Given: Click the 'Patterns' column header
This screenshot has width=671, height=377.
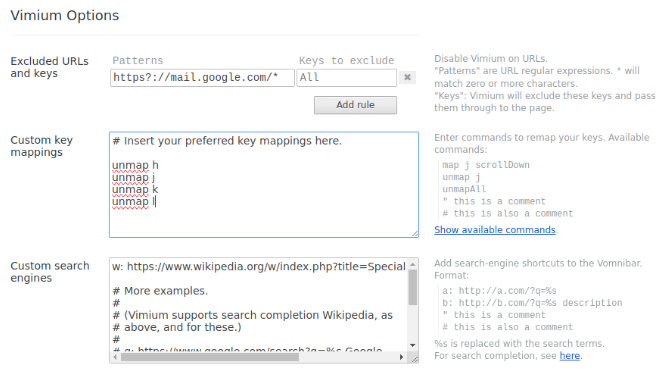Looking at the screenshot, I should 138,60.
